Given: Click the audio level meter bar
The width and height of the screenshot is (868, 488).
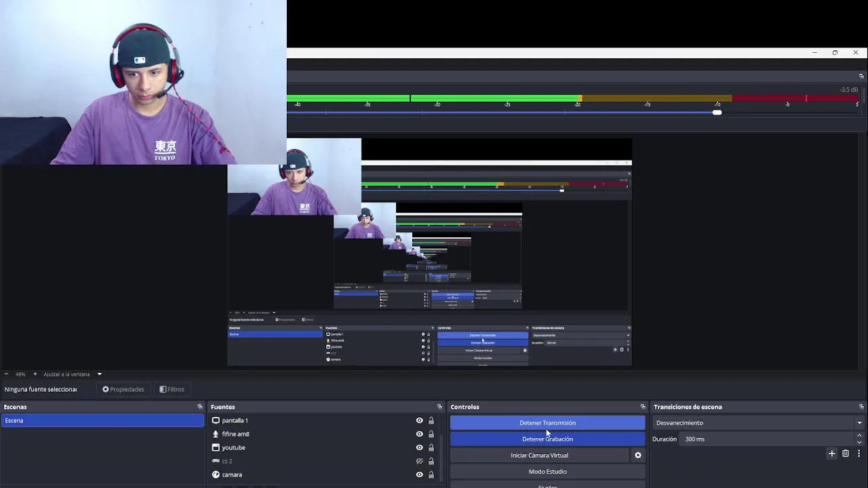Looking at the screenshot, I should tap(573, 98).
